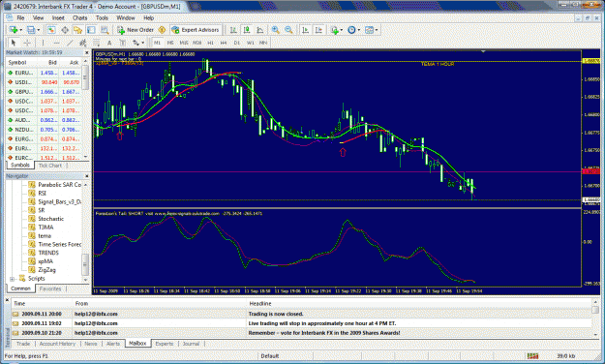Select the M1 timeframe
The width and height of the screenshot is (605, 364).
pyautogui.click(x=157, y=43)
